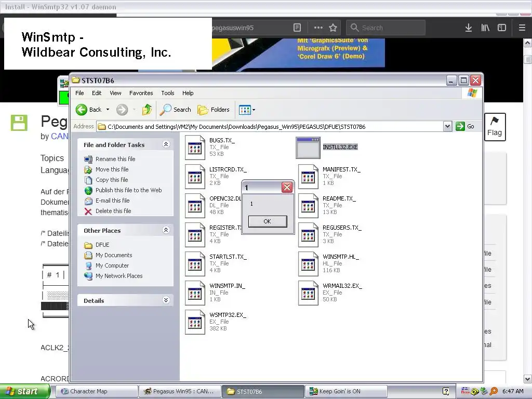
Task: Open the View menu
Action: (x=115, y=93)
